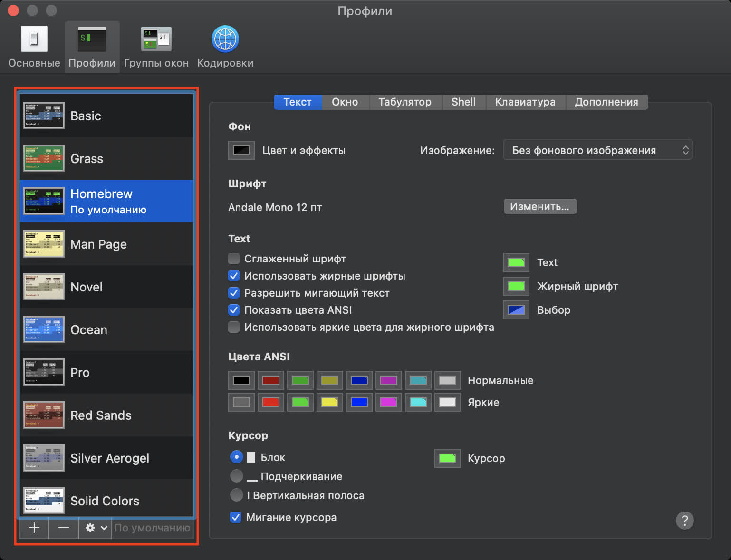The height and width of the screenshot is (560, 731).
Task: Open help with the question mark button
Action: (685, 521)
